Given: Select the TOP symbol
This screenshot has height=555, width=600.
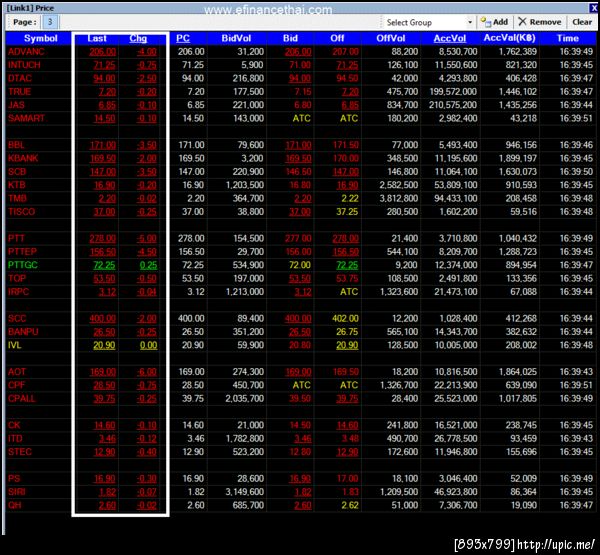Looking at the screenshot, I should click(16, 278).
